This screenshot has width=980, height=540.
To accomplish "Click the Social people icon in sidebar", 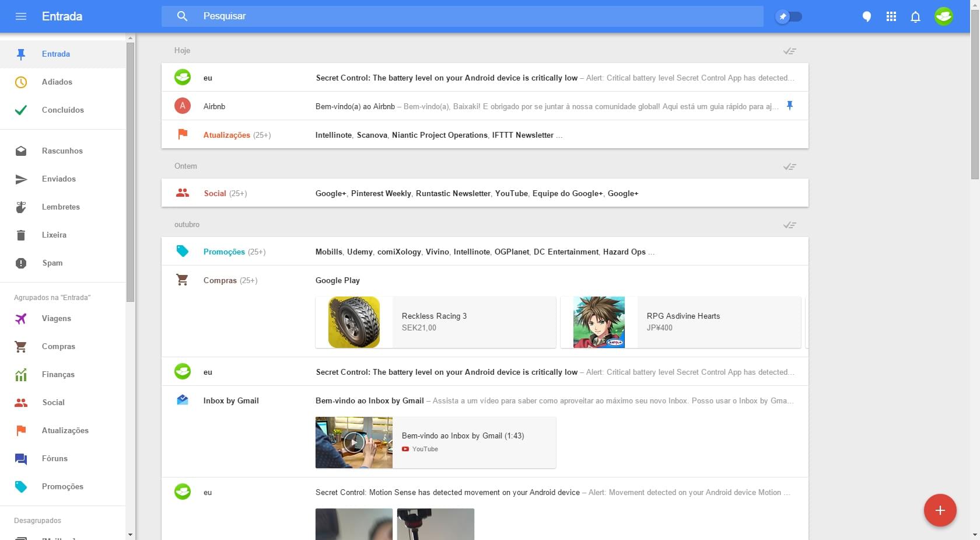I will coord(21,403).
